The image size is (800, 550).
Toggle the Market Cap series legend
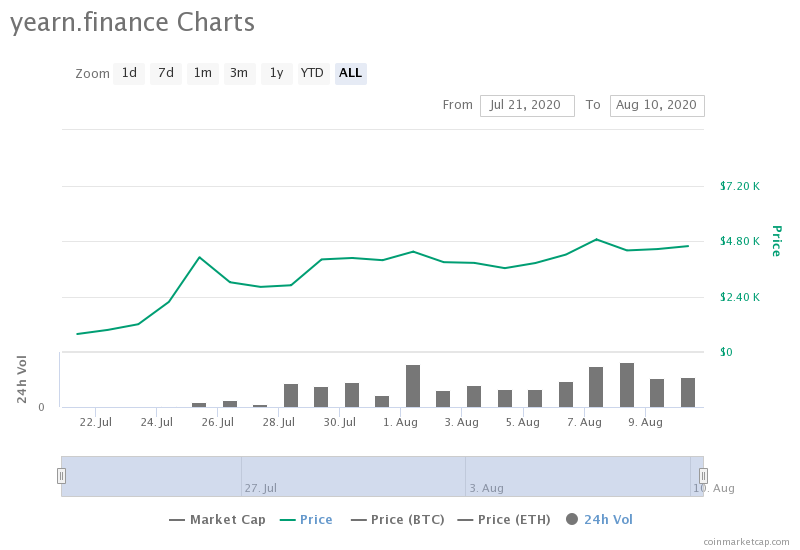click(217, 520)
